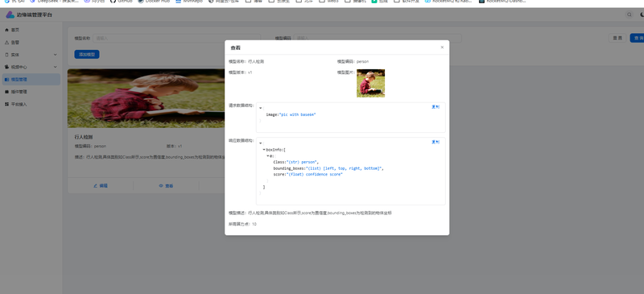
Task: Click the grid icon beside 平台接入
Action: pyautogui.click(x=6, y=105)
